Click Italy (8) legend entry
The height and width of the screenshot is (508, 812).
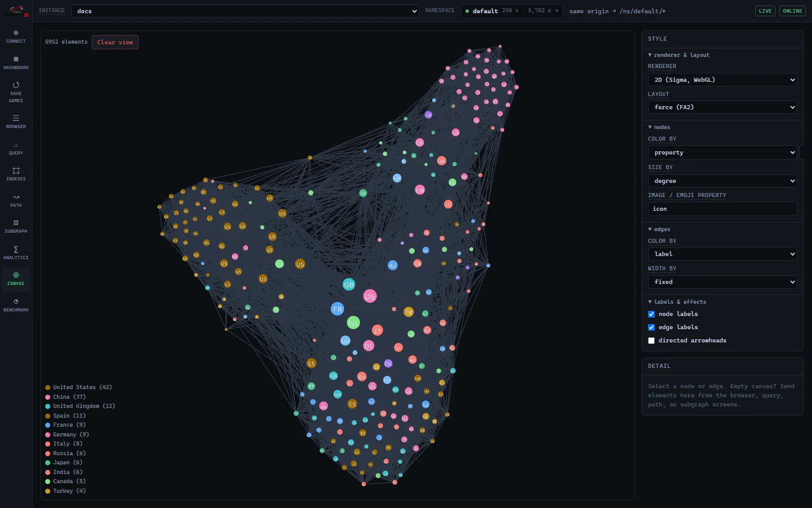pyautogui.click(x=64, y=443)
